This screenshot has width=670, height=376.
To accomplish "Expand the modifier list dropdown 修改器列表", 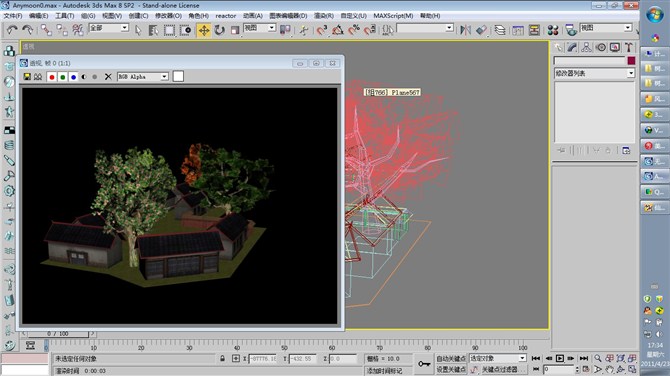I will coord(594,73).
